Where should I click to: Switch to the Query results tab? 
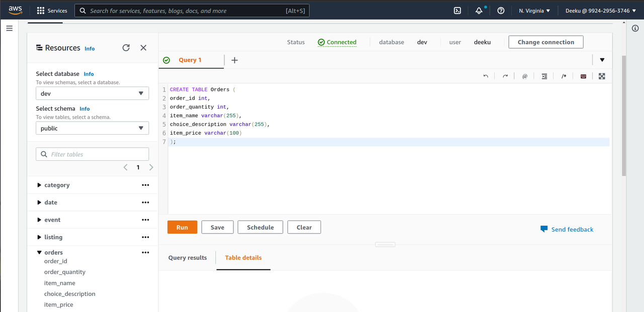[x=187, y=258]
